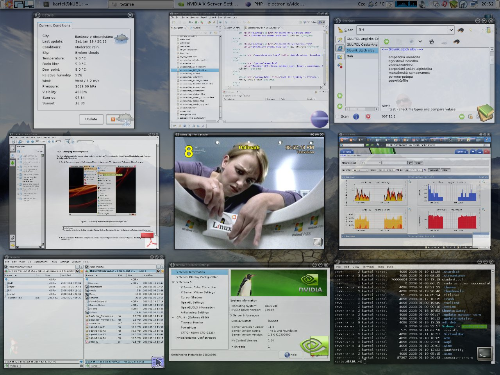The image size is (500, 375).
Task: Click the blue info icon in dictionary status bar
Action: click(x=356, y=116)
